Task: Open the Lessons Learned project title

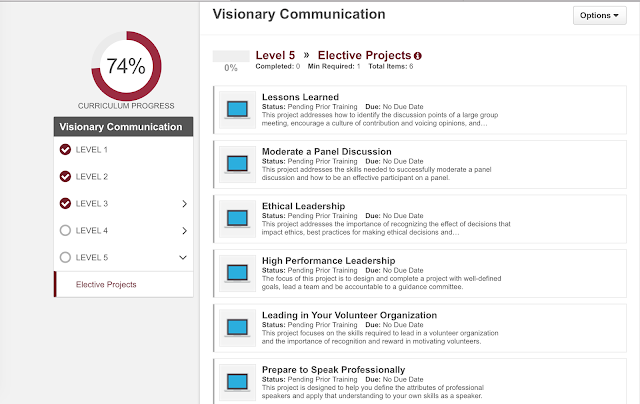Action: 300,97
